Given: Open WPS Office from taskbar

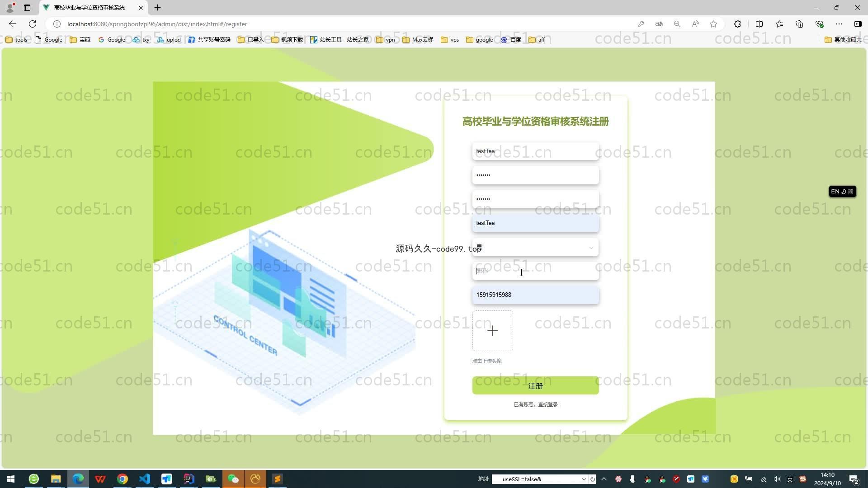Looking at the screenshot, I should point(100,479).
